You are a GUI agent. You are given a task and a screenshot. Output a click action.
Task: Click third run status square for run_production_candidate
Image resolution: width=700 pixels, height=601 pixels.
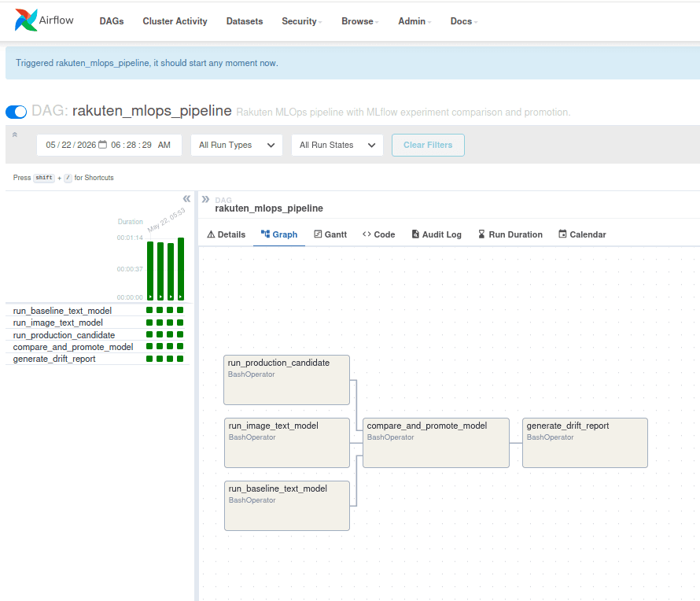[x=170, y=334]
